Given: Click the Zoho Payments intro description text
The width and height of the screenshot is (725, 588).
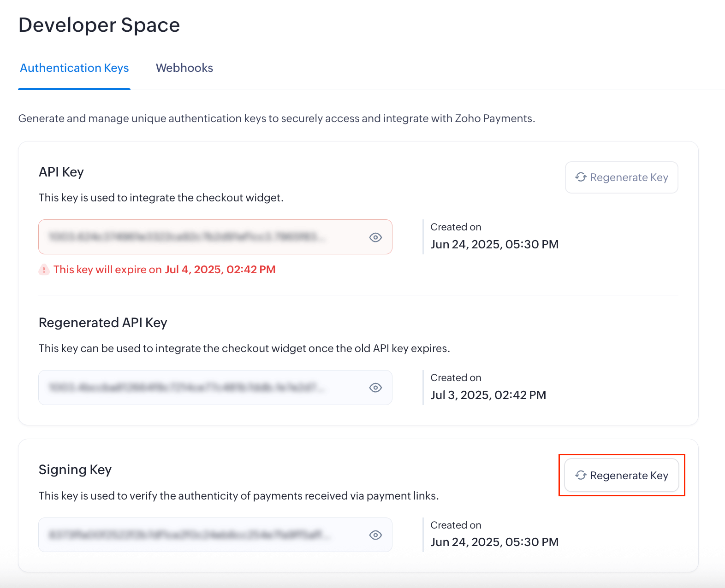Looking at the screenshot, I should click(276, 119).
